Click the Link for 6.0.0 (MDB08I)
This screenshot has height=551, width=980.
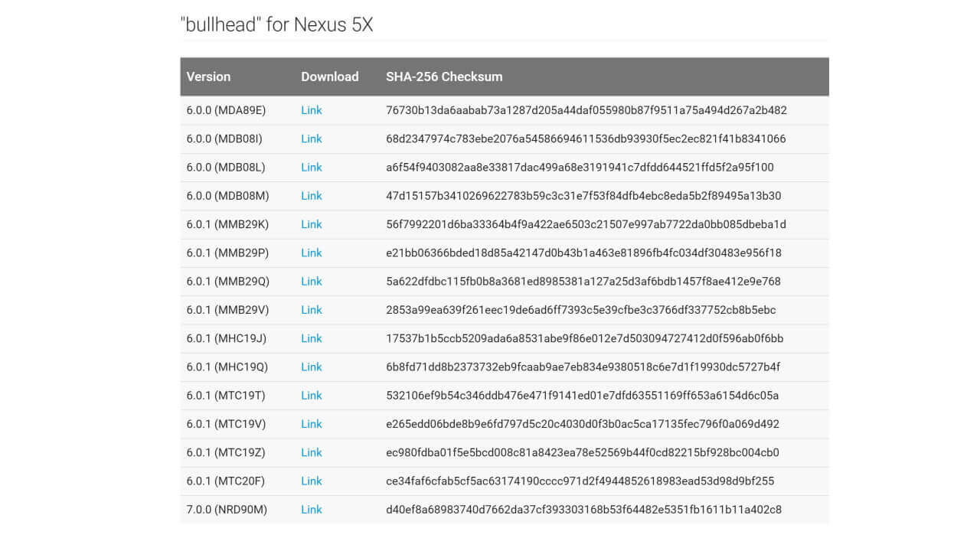point(311,139)
